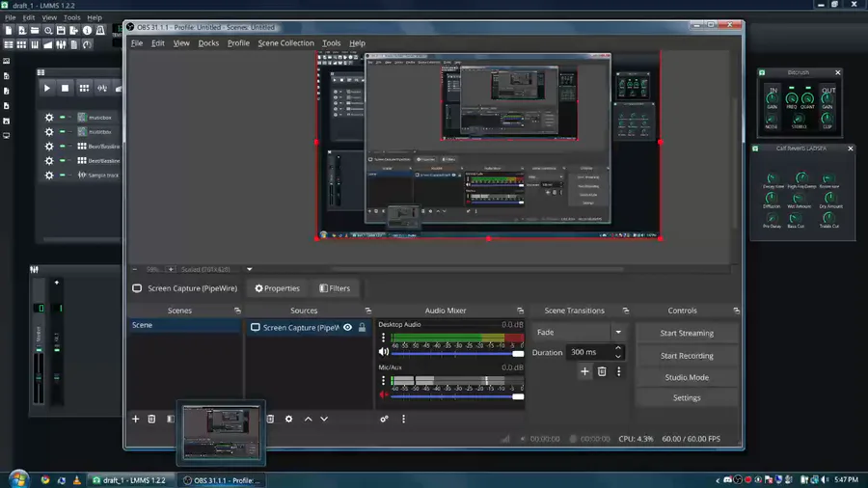
Task: Increase the transition Duration with up arrow
Action: pyautogui.click(x=618, y=348)
